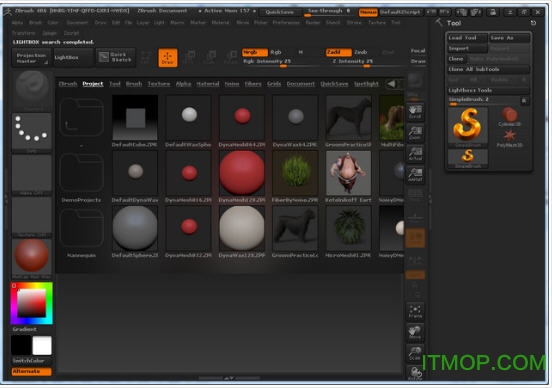Click the LightBox left arrow button
Viewport: 552px width, 388px height.
(x=391, y=84)
